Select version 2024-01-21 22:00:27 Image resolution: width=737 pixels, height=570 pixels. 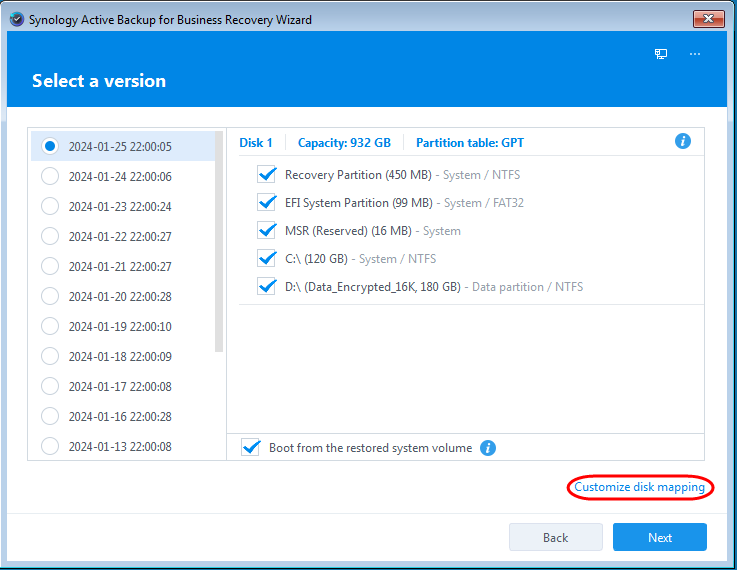pyautogui.click(x=50, y=266)
